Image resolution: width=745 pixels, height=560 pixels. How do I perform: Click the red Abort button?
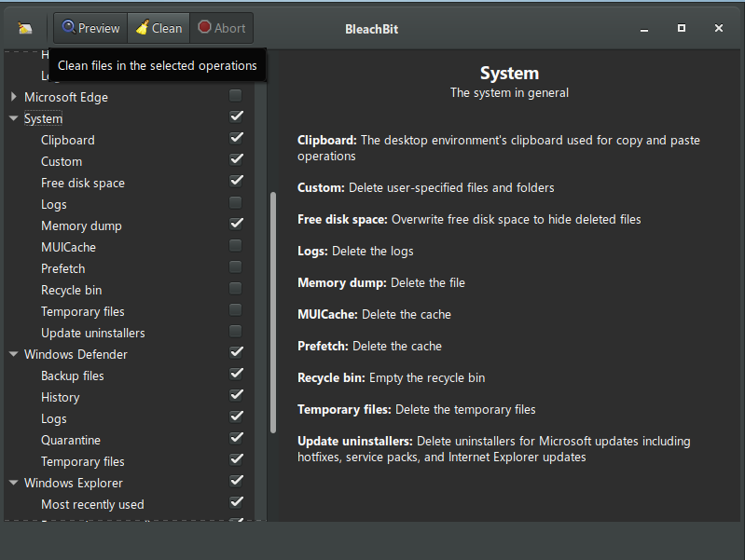tap(221, 28)
